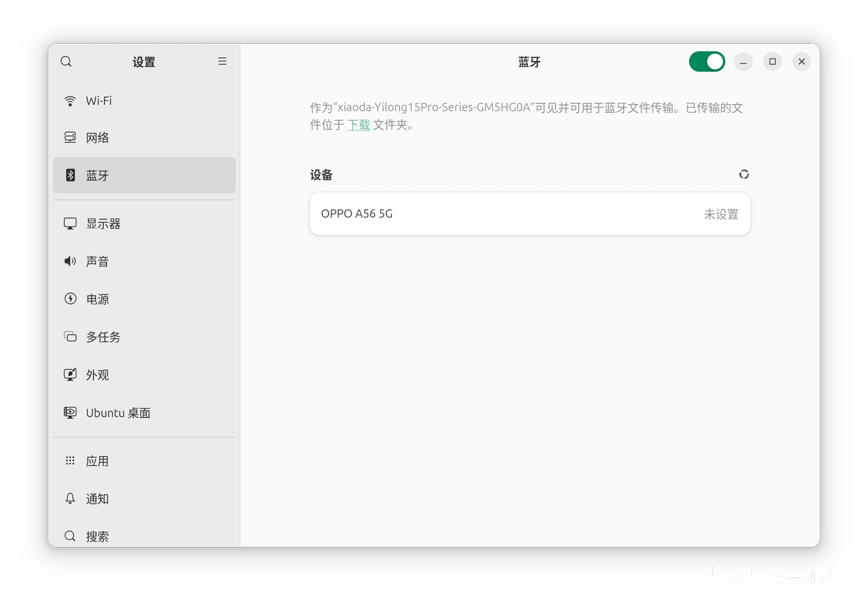This screenshot has width=868, height=600.
Task: Open Ubuntu 桌面 settings
Action: pos(144,412)
